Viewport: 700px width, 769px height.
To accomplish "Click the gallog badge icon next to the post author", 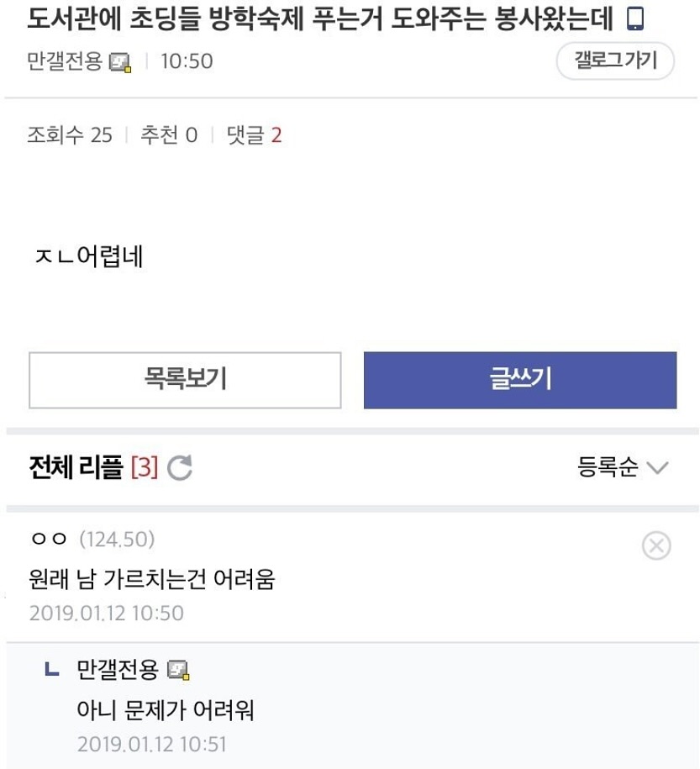I will coord(121,62).
